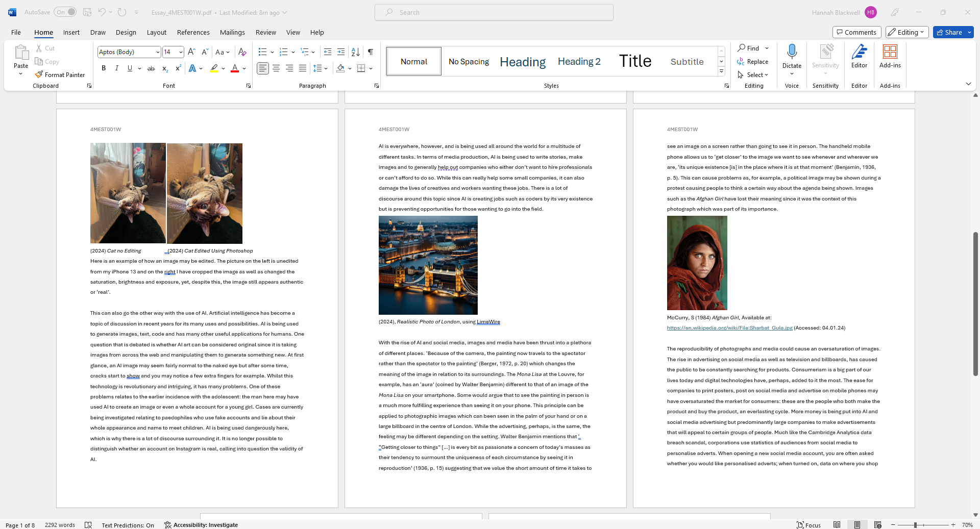Expand the numbering list dropdown
Image resolution: width=980 pixels, height=529 pixels.
[293, 52]
